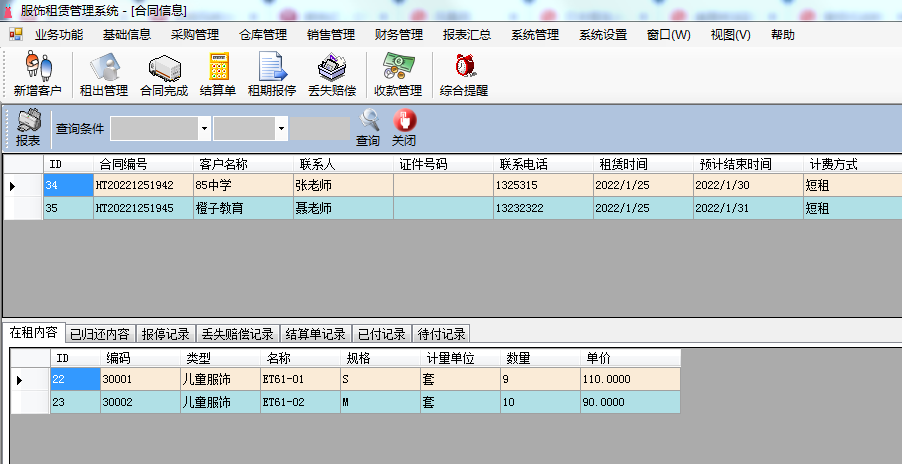Open the 仓库管理 menu
The height and width of the screenshot is (464, 902).
point(263,34)
